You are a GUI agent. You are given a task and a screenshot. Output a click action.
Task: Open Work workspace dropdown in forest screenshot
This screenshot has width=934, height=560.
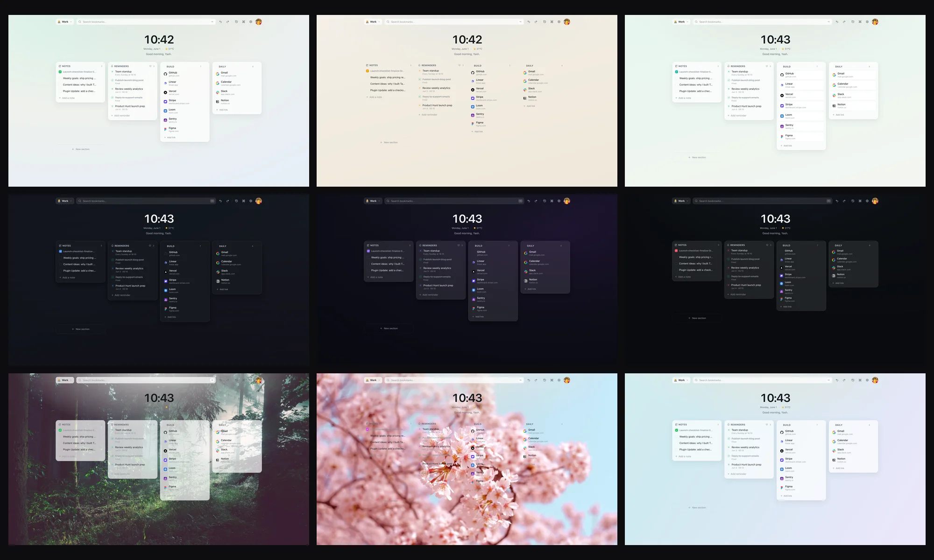tap(65, 380)
